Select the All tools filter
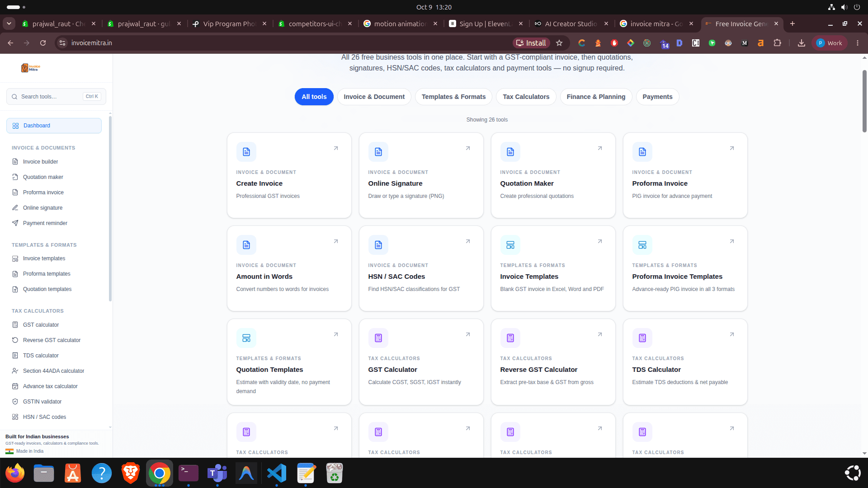 [314, 97]
